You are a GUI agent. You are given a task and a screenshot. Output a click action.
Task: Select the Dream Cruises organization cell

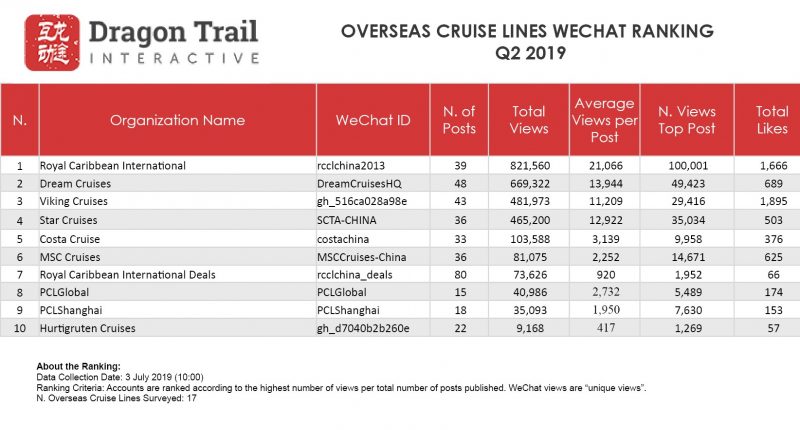pyautogui.click(x=177, y=183)
